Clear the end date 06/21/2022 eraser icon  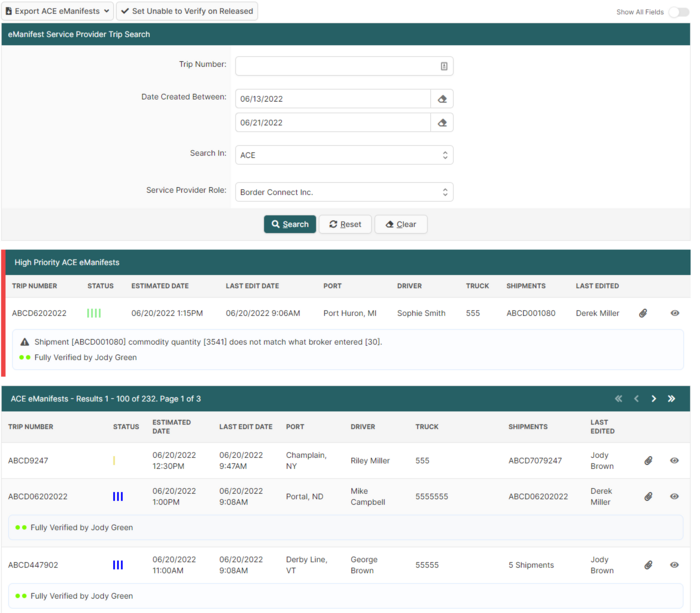pyautogui.click(x=443, y=123)
